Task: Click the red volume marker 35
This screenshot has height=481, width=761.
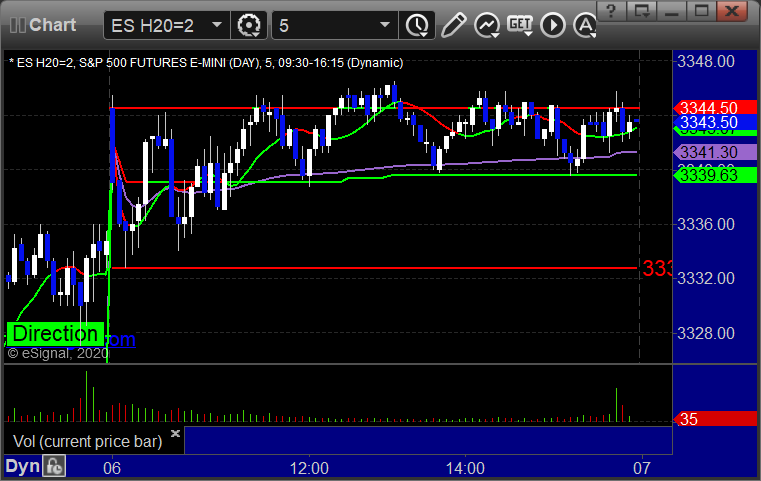Action: (715, 419)
